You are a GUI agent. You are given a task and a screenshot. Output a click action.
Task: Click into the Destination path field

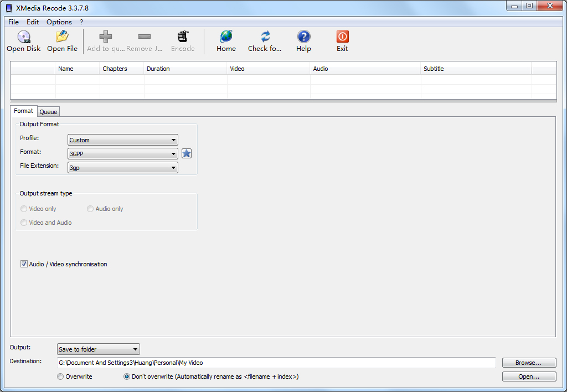click(x=276, y=363)
